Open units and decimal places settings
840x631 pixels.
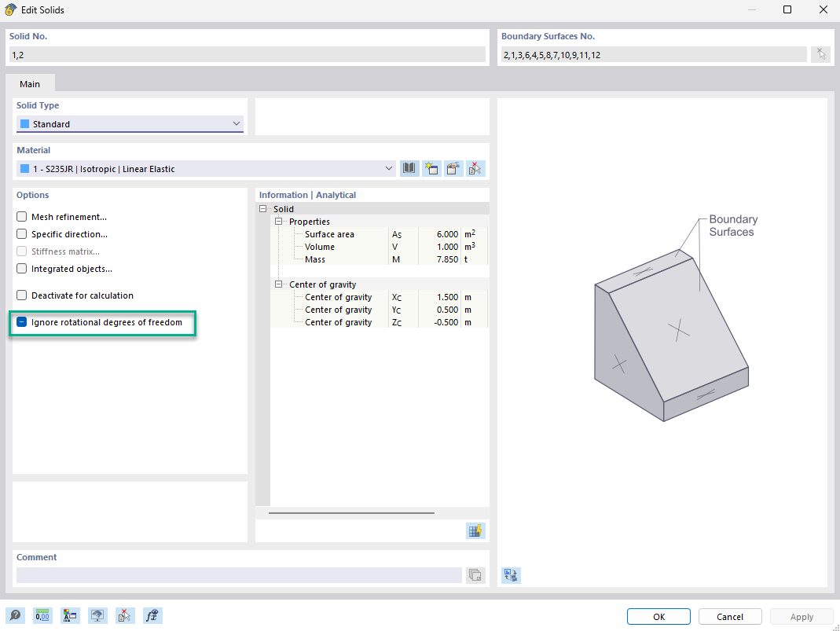[42, 615]
